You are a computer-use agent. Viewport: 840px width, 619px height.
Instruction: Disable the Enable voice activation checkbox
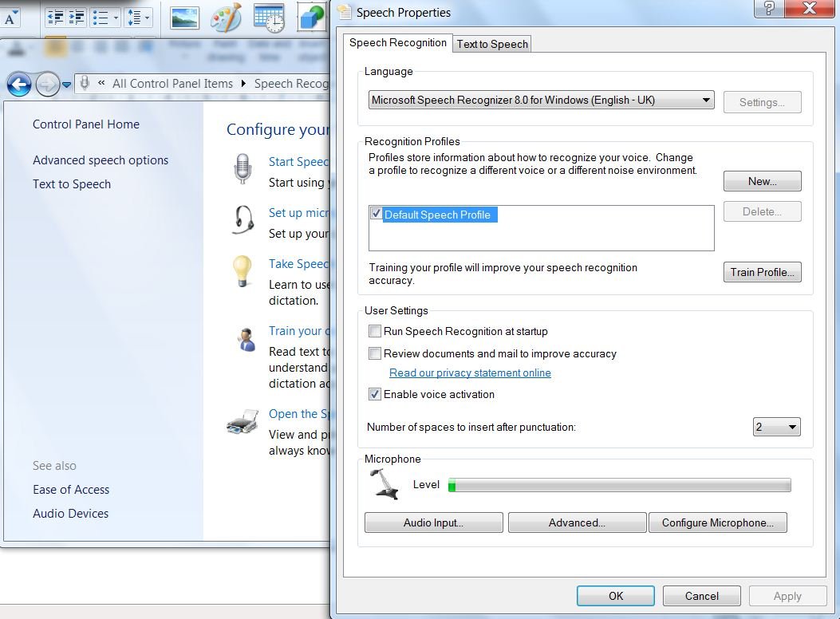(375, 394)
